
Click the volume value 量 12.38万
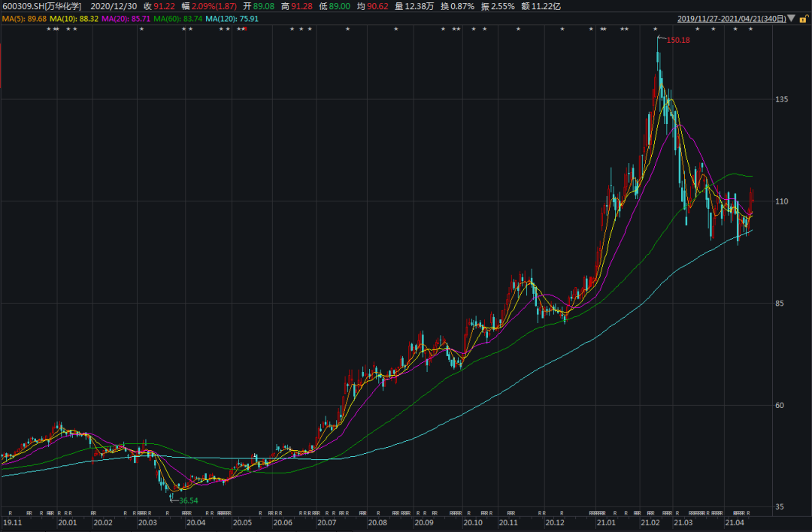[x=414, y=6]
